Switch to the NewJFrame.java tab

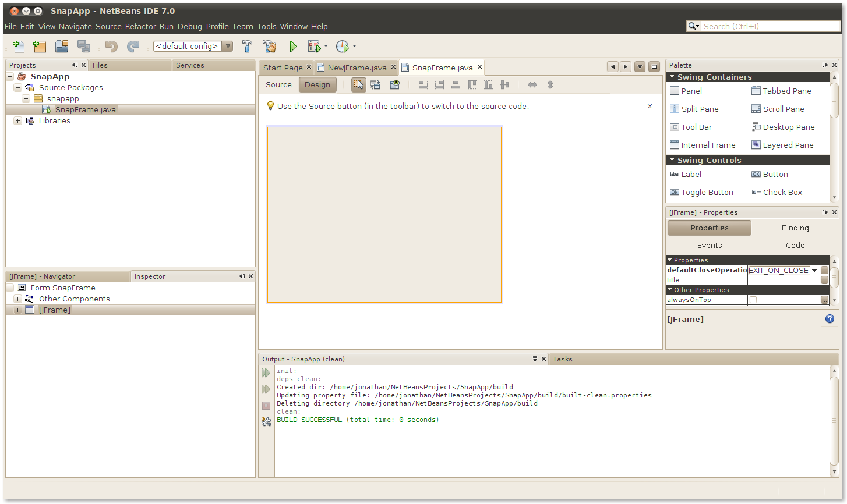pos(357,68)
